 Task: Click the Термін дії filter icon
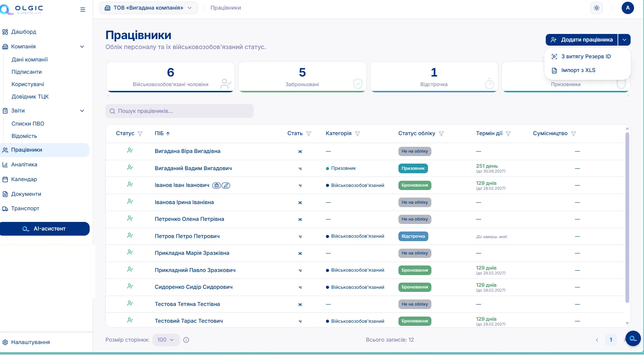click(x=508, y=134)
